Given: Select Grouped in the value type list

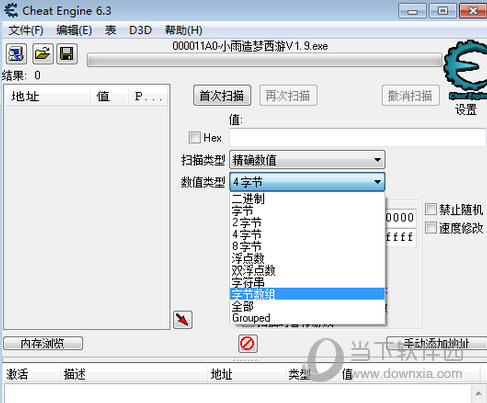Looking at the screenshot, I should [307, 318].
